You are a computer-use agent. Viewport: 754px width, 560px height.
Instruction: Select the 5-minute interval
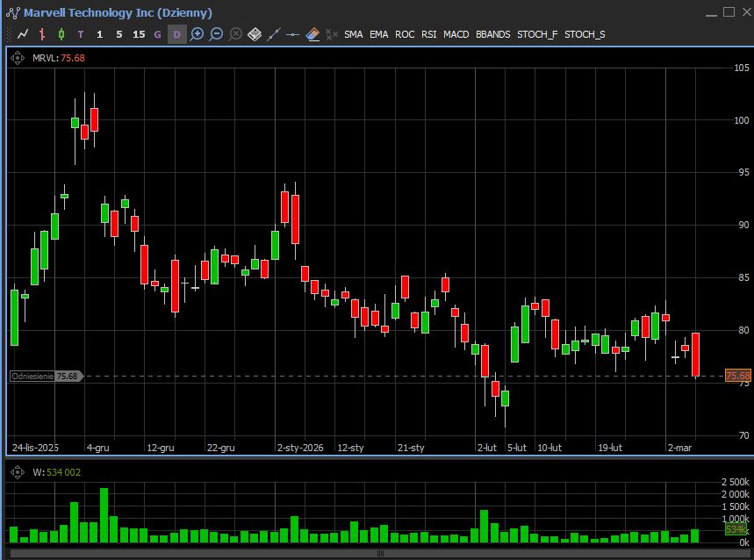click(119, 34)
